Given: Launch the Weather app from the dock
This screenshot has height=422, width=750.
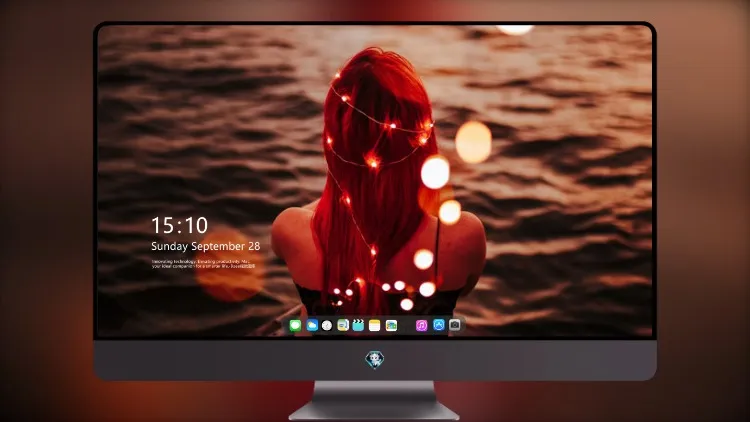Looking at the screenshot, I should [x=312, y=326].
